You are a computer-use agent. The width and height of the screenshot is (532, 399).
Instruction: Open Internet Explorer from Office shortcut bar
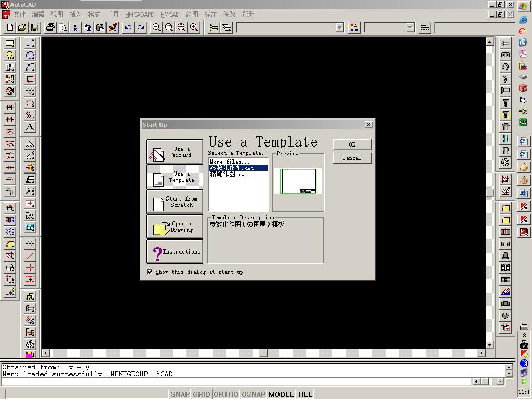[523, 20]
